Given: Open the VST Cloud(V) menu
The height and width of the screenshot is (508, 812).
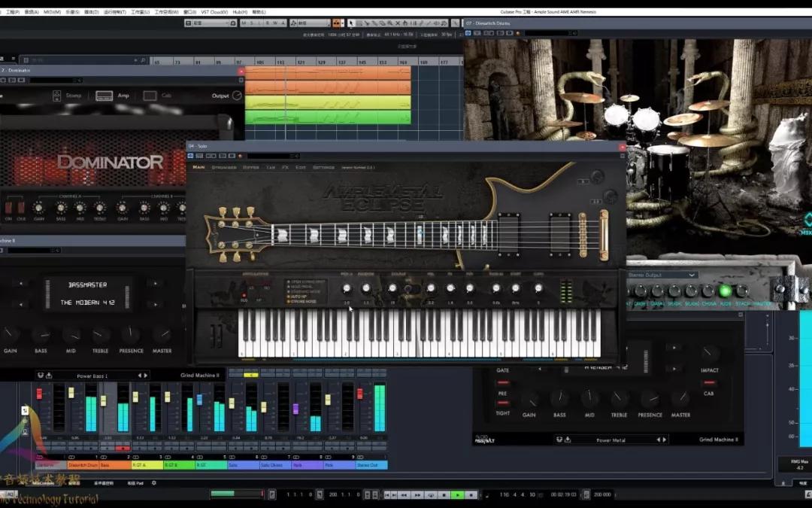Looking at the screenshot, I should click(214, 12).
